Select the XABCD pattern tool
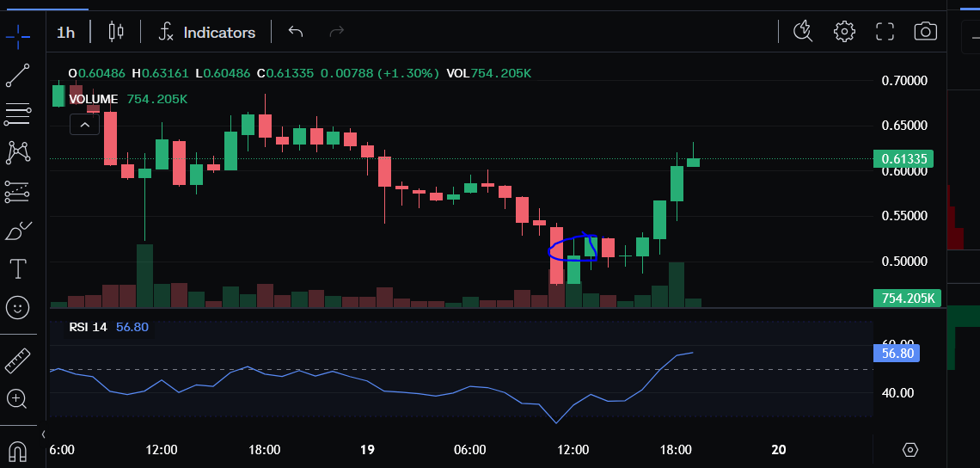This screenshot has height=468, width=980. [x=18, y=152]
